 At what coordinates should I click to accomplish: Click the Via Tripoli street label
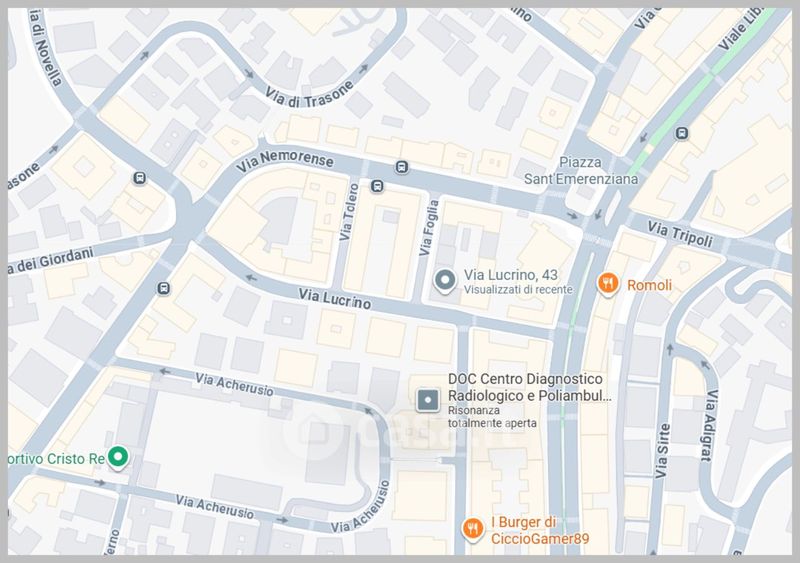(680, 234)
